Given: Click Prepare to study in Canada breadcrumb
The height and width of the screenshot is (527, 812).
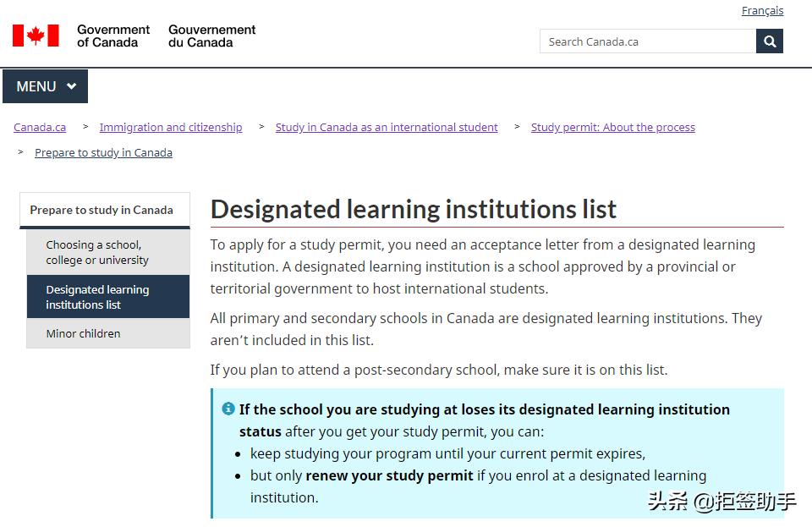Looking at the screenshot, I should [x=103, y=153].
